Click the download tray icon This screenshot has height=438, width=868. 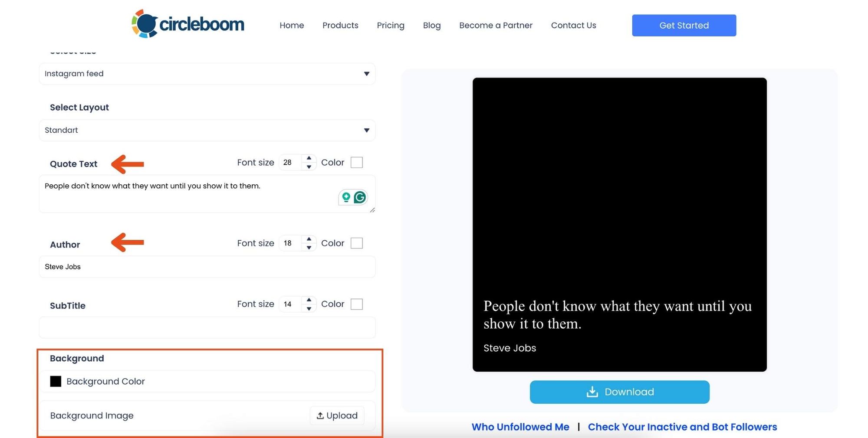tap(592, 392)
